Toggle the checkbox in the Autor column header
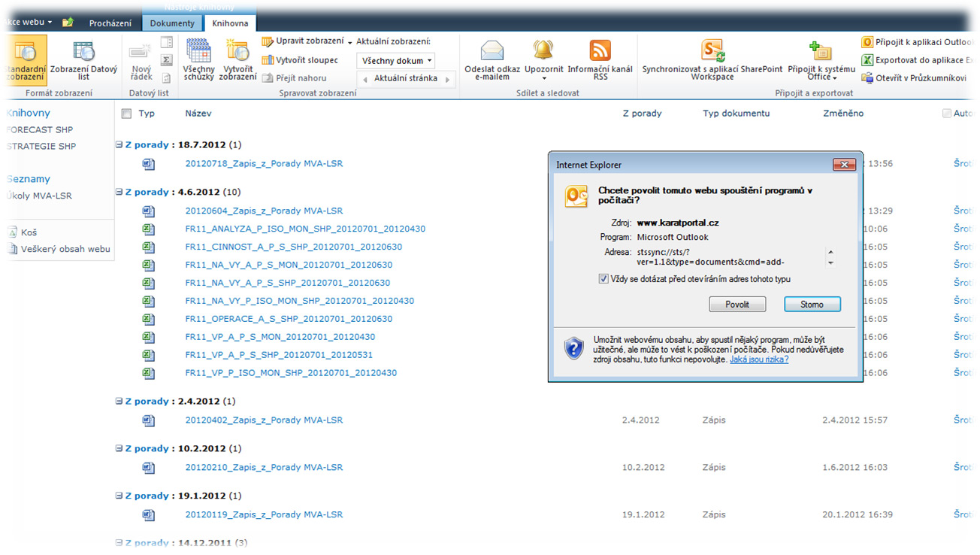980x555 pixels. [946, 114]
